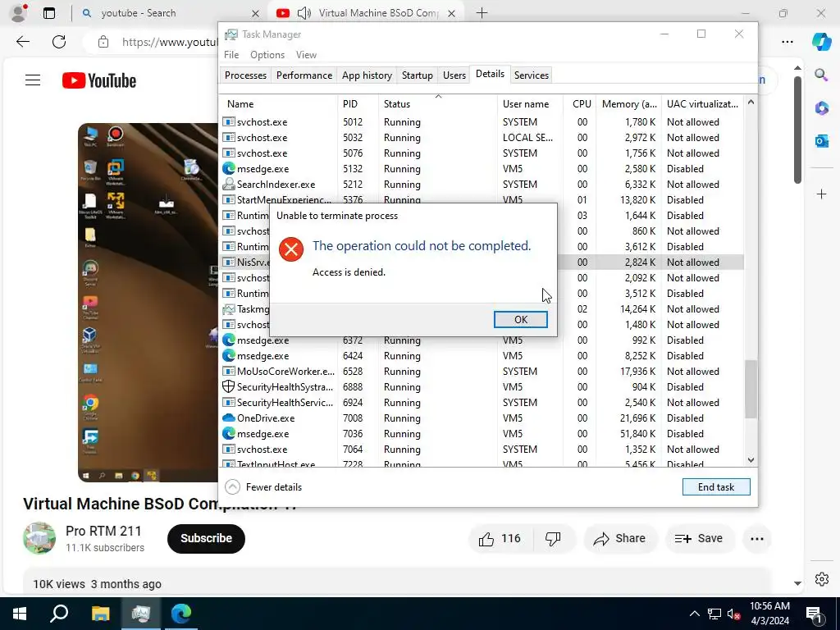This screenshot has height=630, width=840.
Task: Collapse Task Manager with Fewer details
Action: click(x=263, y=487)
